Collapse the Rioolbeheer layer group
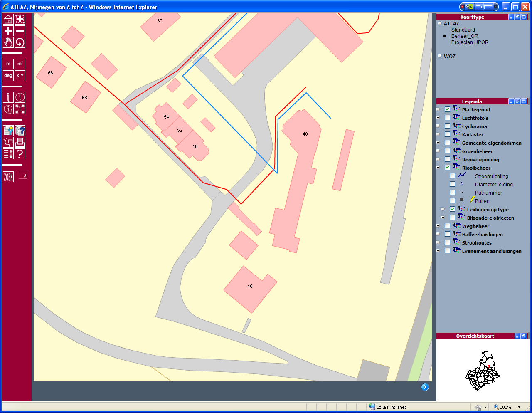This screenshot has height=413, width=532. [438, 168]
